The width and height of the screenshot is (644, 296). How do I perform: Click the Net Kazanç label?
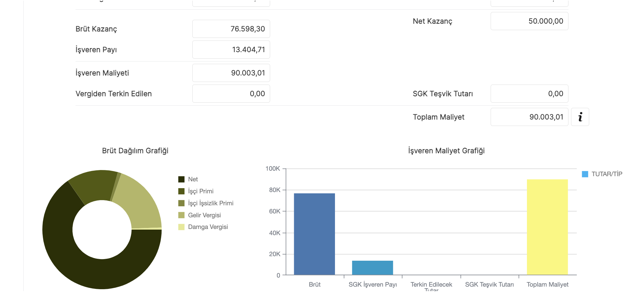432,21
